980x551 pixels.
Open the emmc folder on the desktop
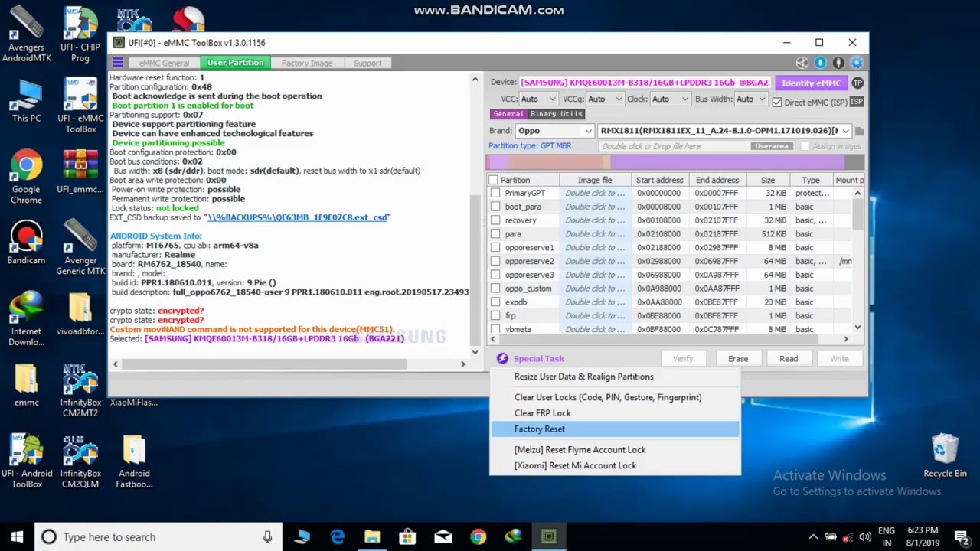coord(26,386)
